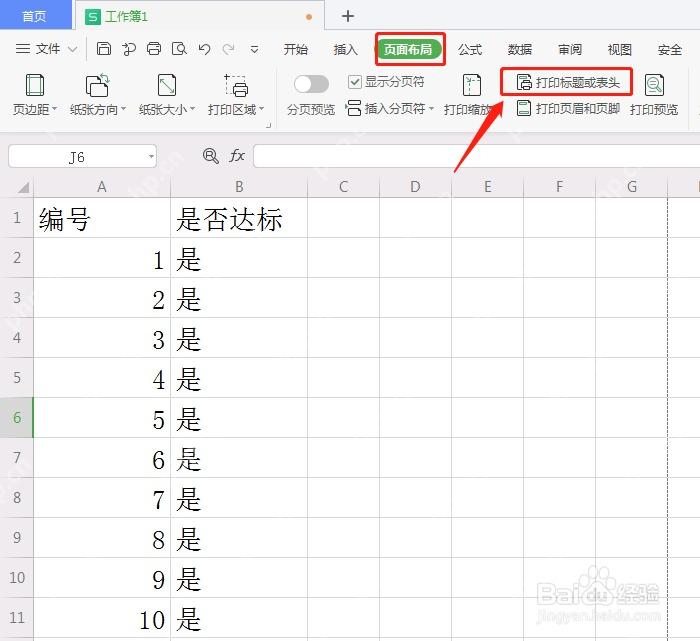Viewport: 700px width, 641px height.
Task: Switch to the 安全 ribbon tab
Action: pyautogui.click(x=670, y=49)
